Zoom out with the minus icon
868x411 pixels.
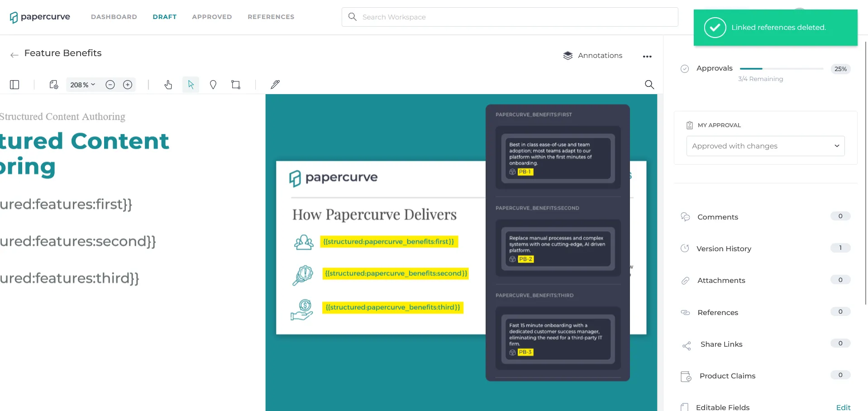(110, 85)
